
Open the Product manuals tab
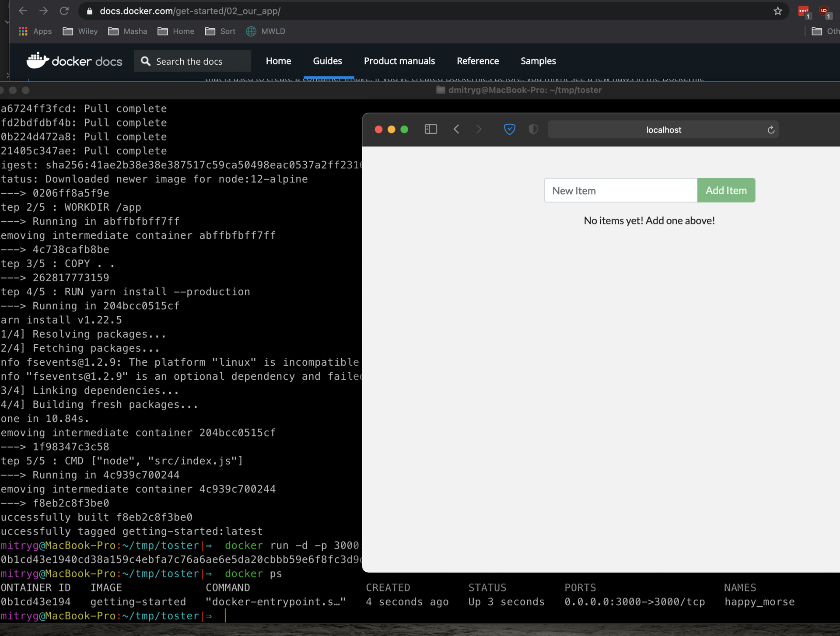399,61
